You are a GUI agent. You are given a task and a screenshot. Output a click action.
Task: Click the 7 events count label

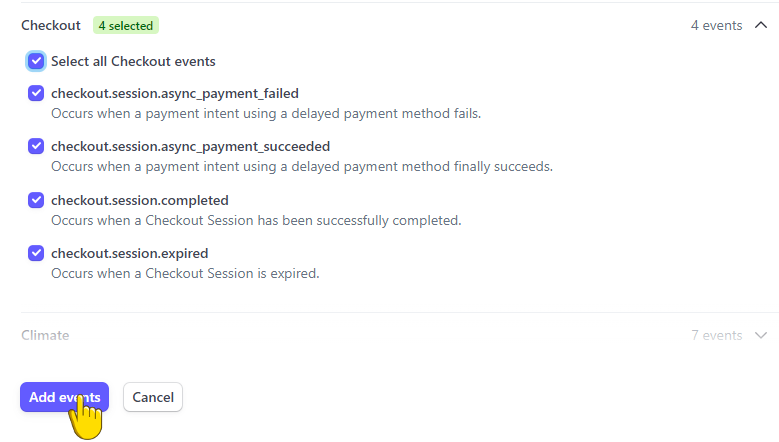716,335
